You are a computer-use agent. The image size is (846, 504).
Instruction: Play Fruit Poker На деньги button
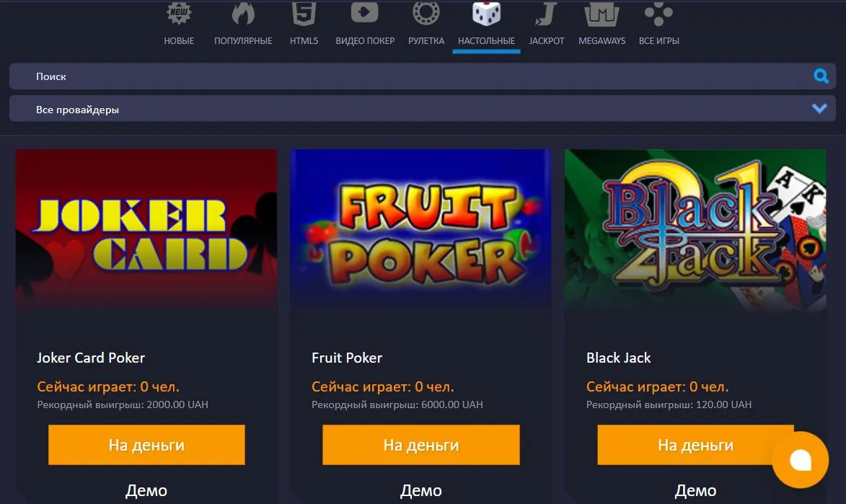[x=421, y=445]
